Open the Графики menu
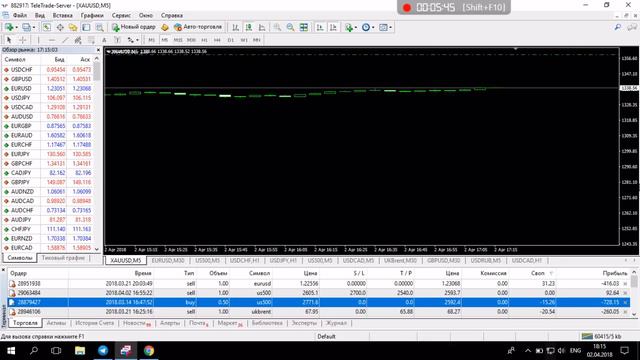The height and width of the screenshot is (360, 640). 92,16
